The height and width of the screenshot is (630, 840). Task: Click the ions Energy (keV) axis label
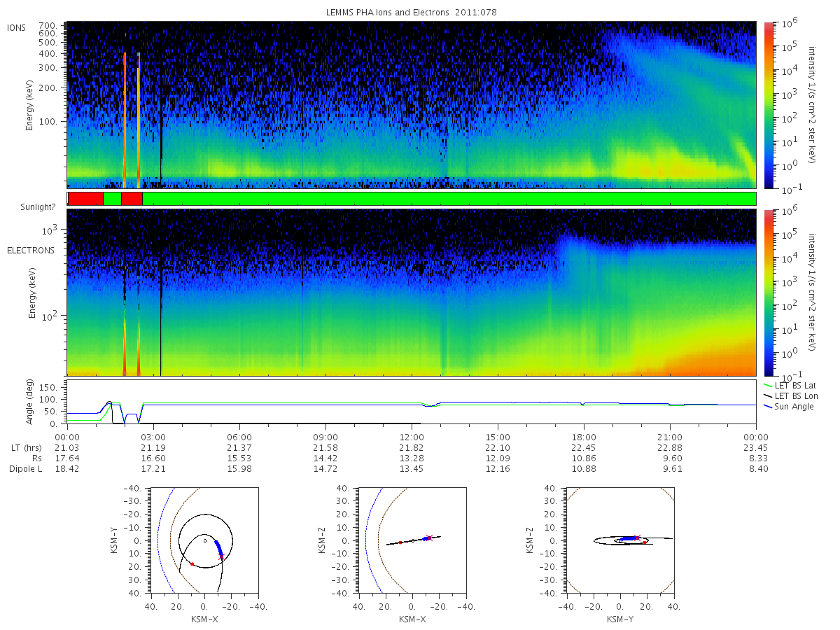pyautogui.click(x=30, y=106)
